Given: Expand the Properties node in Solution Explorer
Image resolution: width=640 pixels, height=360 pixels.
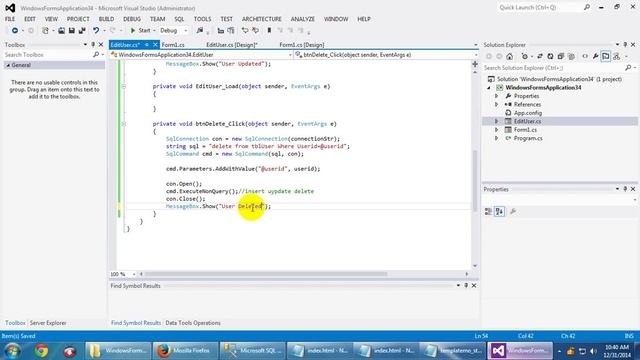Looking at the screenshot, I should [497, 96].
